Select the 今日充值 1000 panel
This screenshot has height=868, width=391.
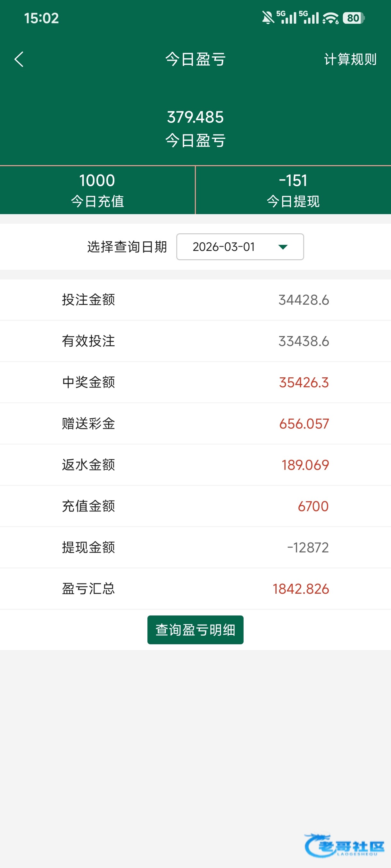click(97, 190)
